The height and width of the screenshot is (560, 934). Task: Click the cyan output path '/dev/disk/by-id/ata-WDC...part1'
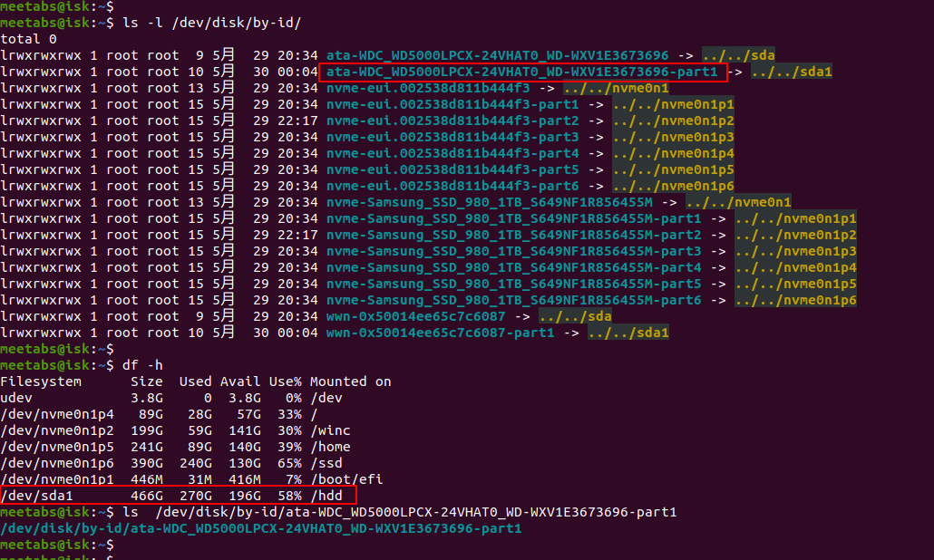pos(261,528)
